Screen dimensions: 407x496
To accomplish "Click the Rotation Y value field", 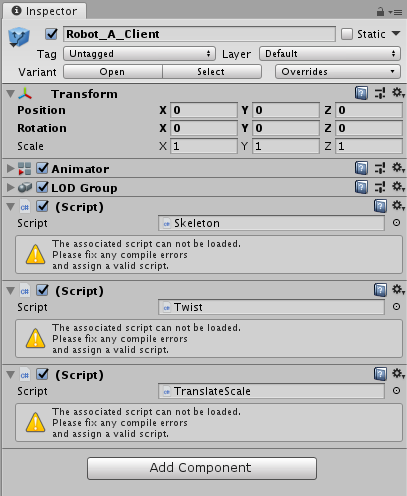I will pyautogui.click(x=286, y=128).
